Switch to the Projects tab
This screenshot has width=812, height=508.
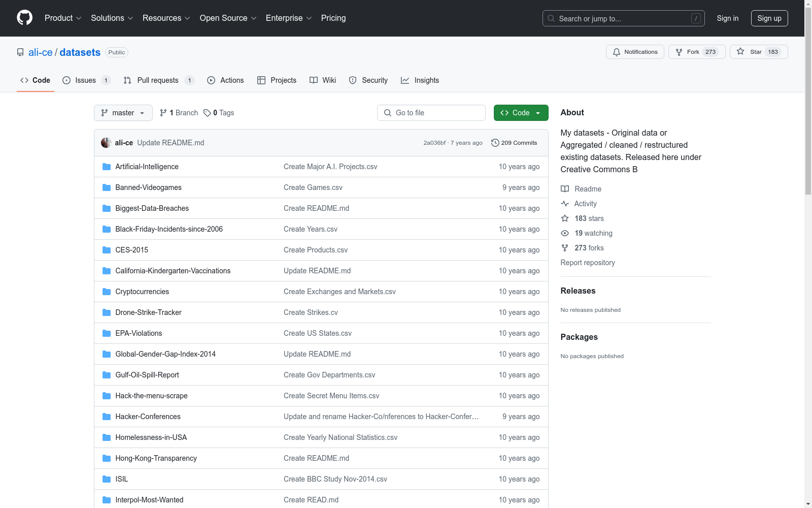(277, 80)
